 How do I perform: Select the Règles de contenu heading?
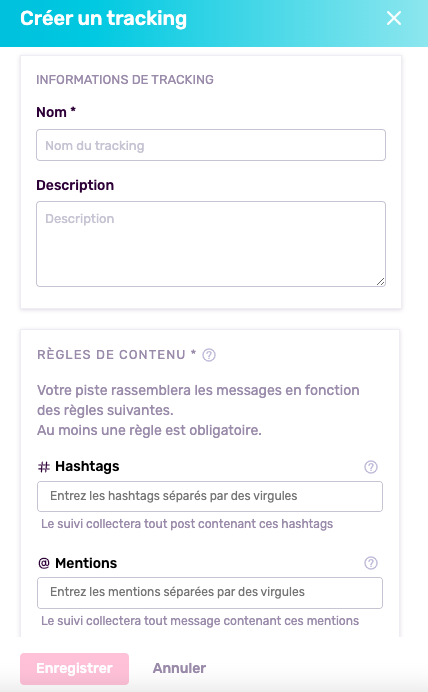click(x=117, y=355)
